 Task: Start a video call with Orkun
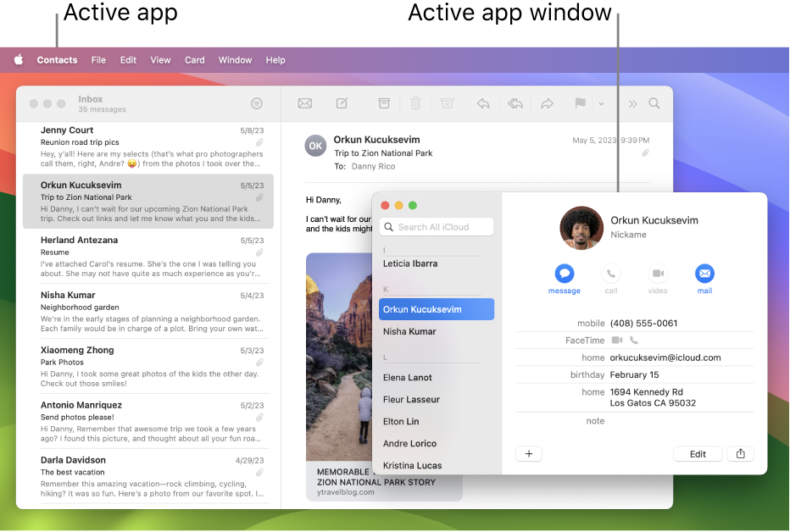[658, 274]
